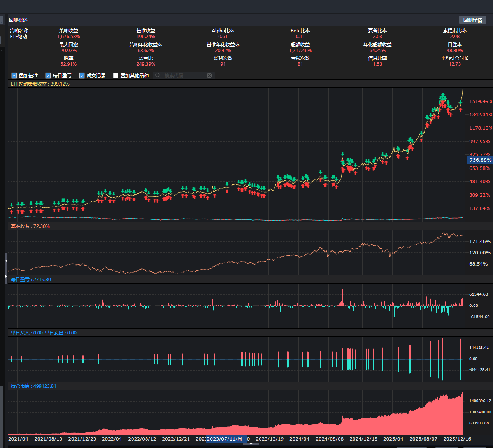The height and width of the screenshot is (448, 493).
Task: Click the 策略收益 value 1,676.58%
Action: point(68,37)
